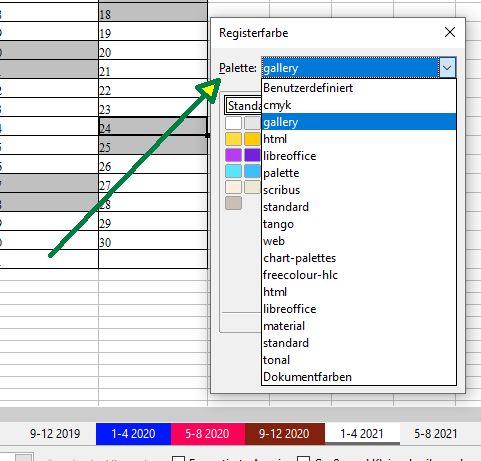Select the cell containing 23
Screen dimensions: 481x461
pyautogui.click(x=153, y=107)
